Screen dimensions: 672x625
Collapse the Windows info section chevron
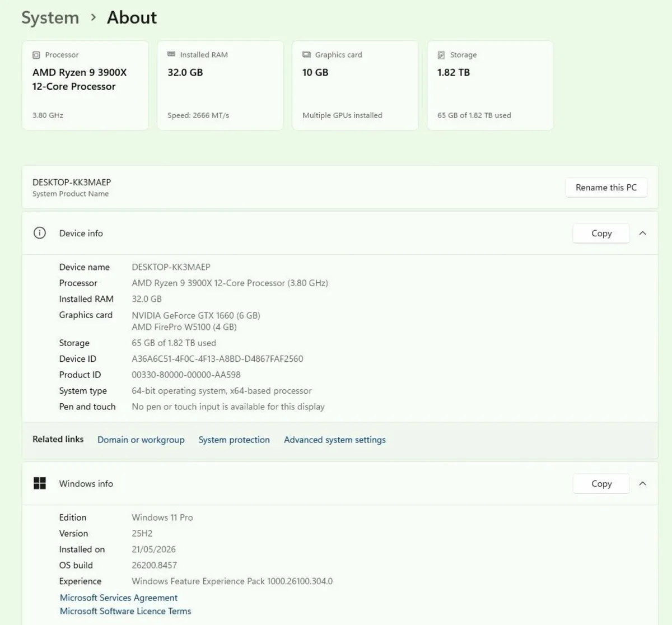[x=643, y=483]
